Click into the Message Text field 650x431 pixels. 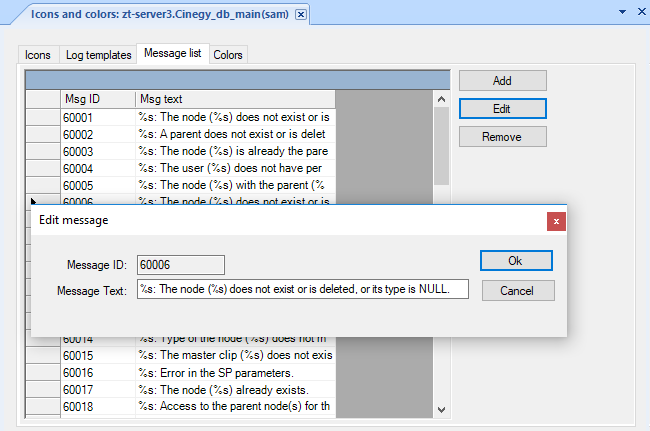click(302, 290)
